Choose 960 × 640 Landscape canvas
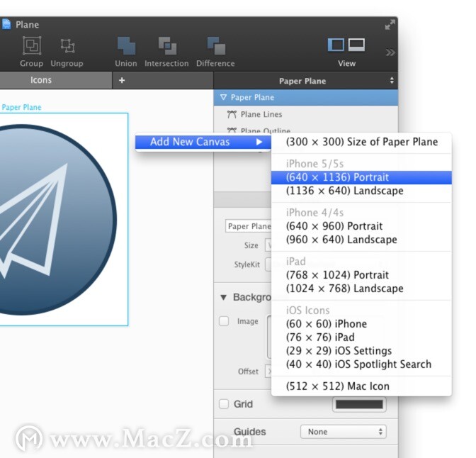 [x=361, y=240]
